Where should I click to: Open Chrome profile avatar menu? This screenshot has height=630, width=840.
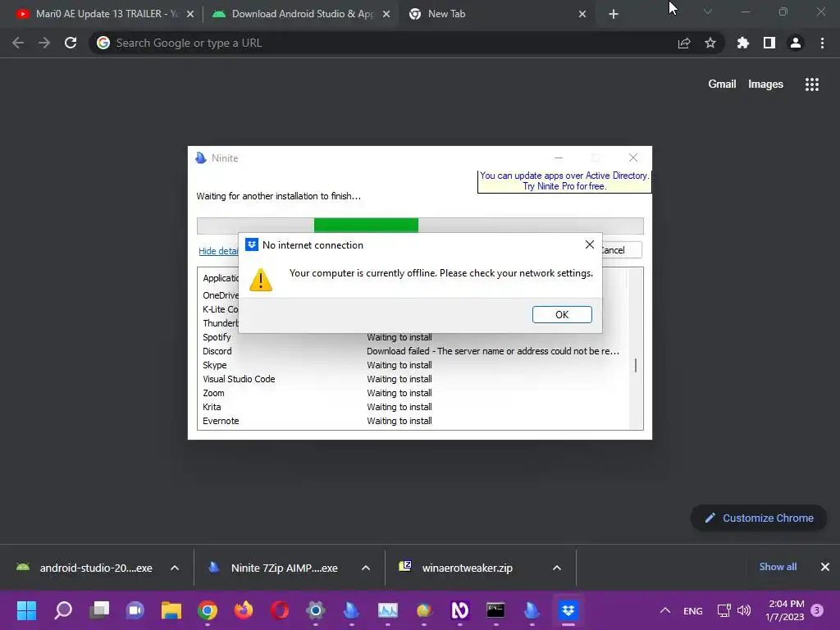point(796,43)
